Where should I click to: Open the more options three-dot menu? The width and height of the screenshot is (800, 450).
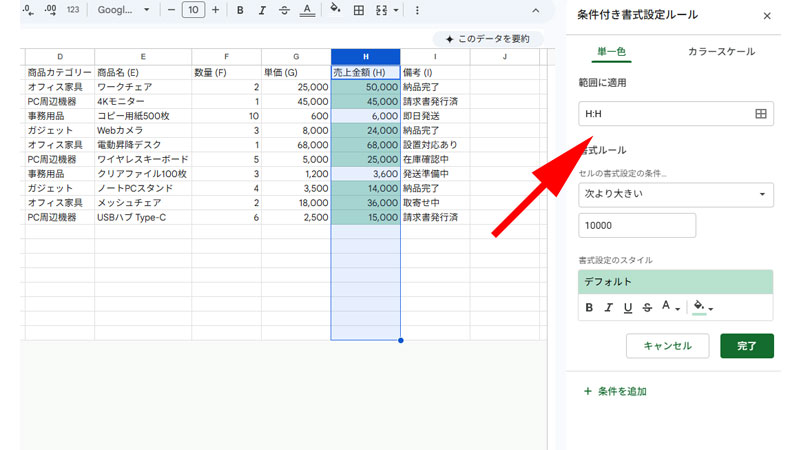(x=417, y=10)
